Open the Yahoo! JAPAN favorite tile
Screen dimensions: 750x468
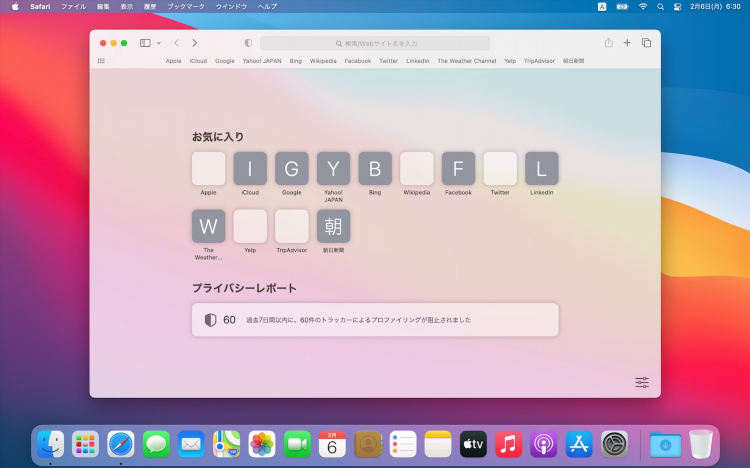(333, 168)
